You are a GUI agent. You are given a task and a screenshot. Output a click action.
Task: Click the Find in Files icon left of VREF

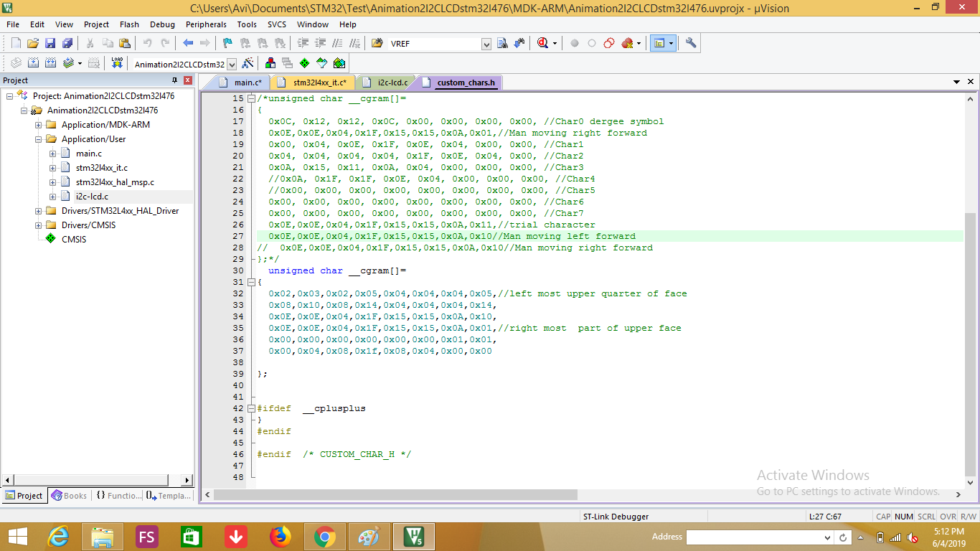tap(377, 43)
